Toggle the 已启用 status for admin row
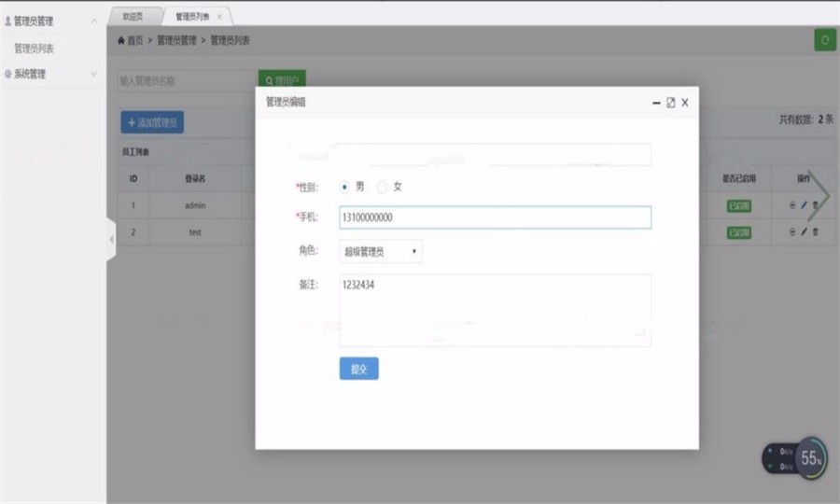This screenshot has height=504, width=840. 739,205
